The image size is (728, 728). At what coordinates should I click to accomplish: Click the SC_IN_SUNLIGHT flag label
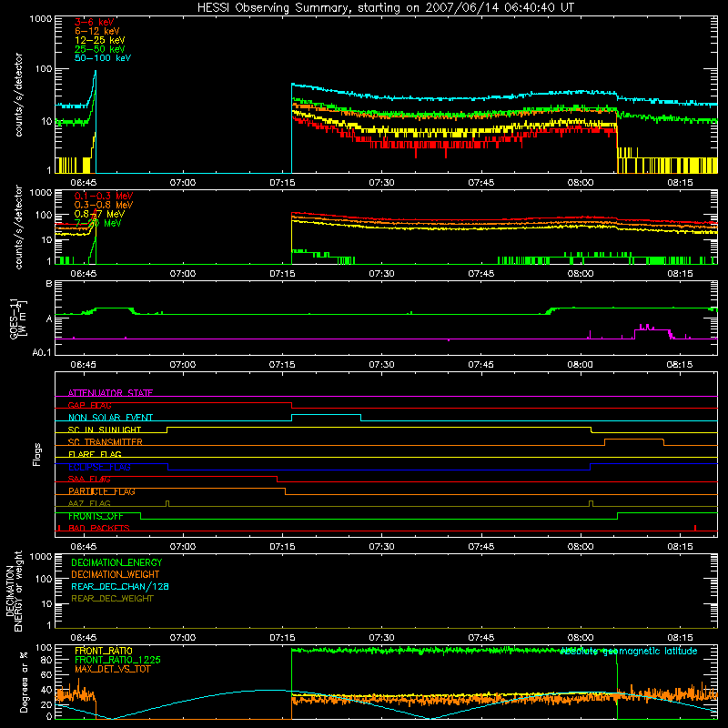click(x=105, y=430)
